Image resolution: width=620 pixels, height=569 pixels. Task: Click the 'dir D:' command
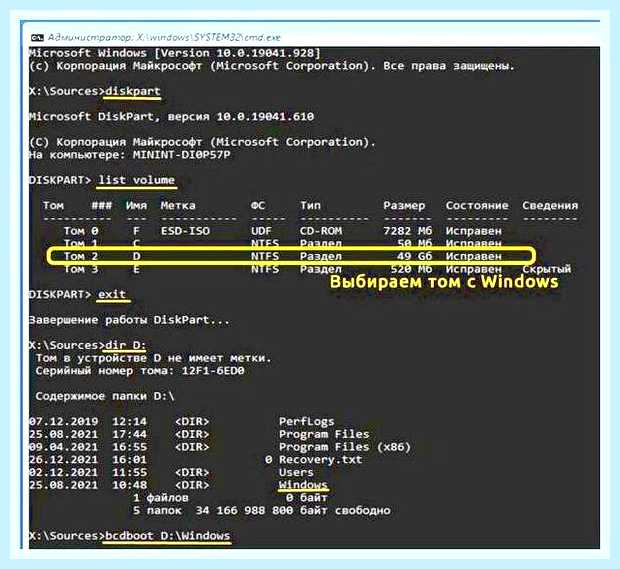pos(126,345)
